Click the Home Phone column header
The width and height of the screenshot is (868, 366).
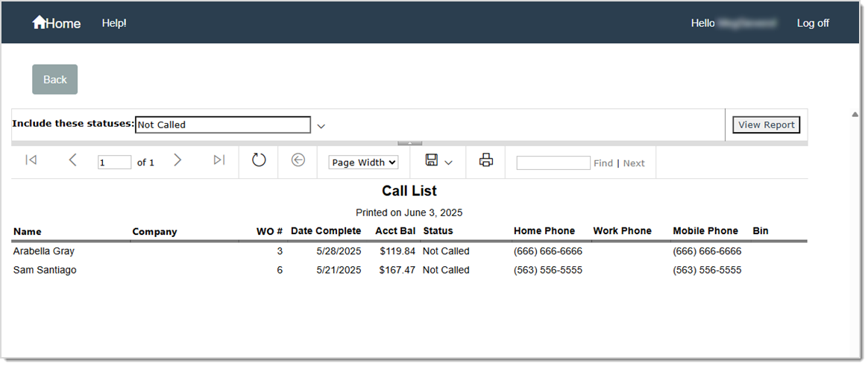click(x=544, y=231)
